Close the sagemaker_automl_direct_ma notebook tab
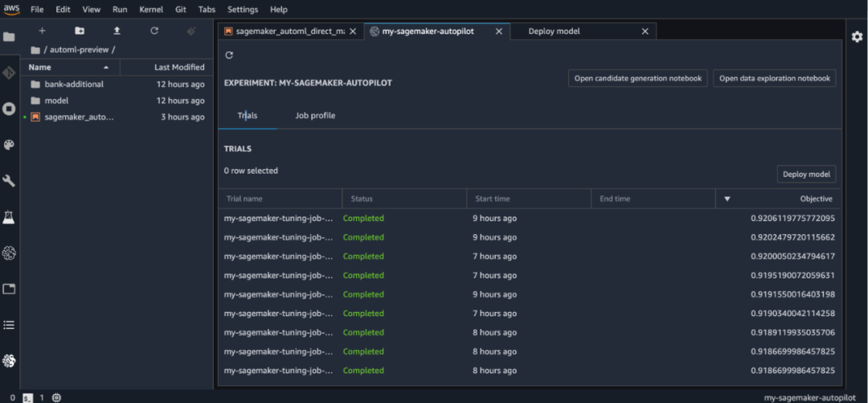This screenshot has width=868, height=403. (x=353, y=31)
